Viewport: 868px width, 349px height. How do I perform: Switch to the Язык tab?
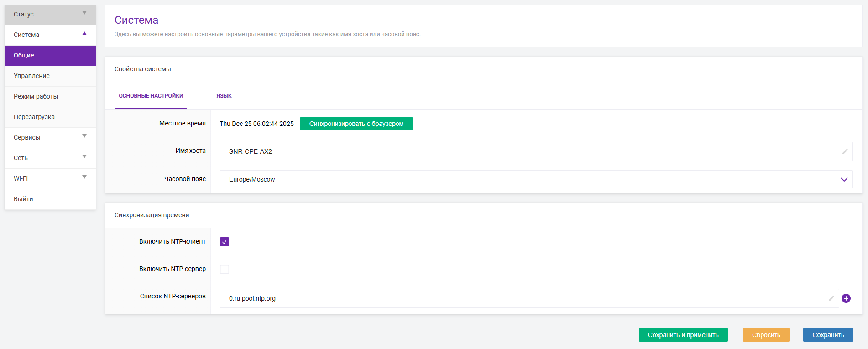[x=224, y=96]
